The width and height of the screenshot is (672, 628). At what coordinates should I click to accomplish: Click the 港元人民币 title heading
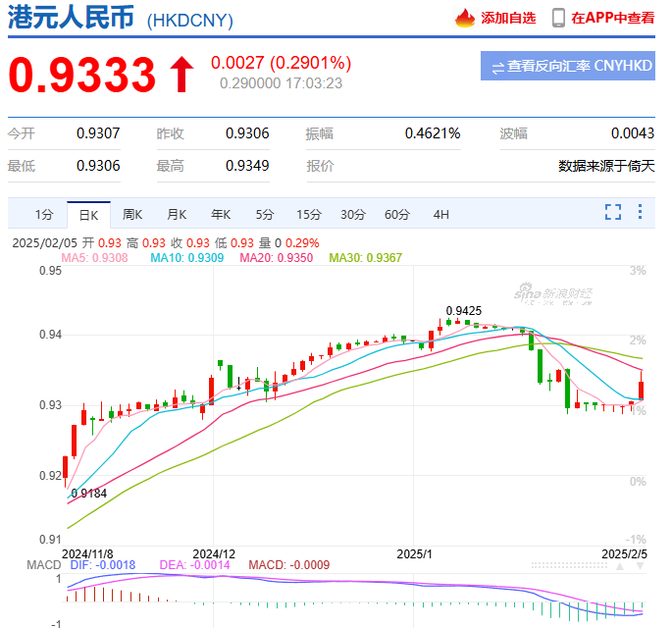point(72,18)
